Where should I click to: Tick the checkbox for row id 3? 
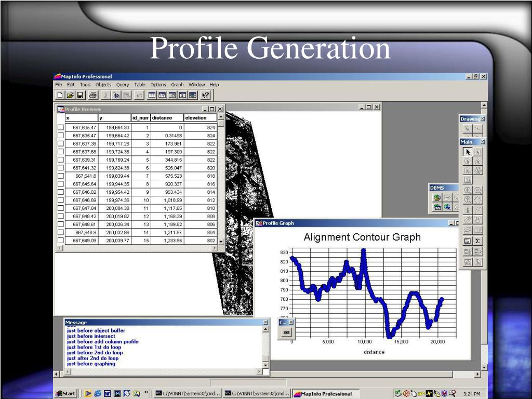(x=60, y=143)
